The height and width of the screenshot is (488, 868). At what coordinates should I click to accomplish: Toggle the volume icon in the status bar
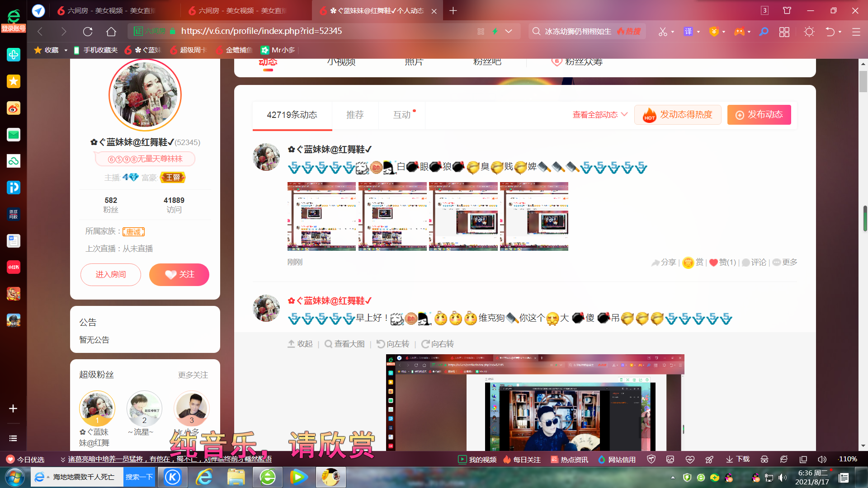(822, 459)
